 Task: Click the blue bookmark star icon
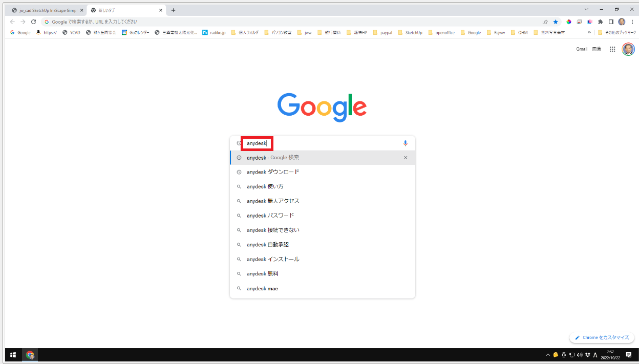click(556, 22)
